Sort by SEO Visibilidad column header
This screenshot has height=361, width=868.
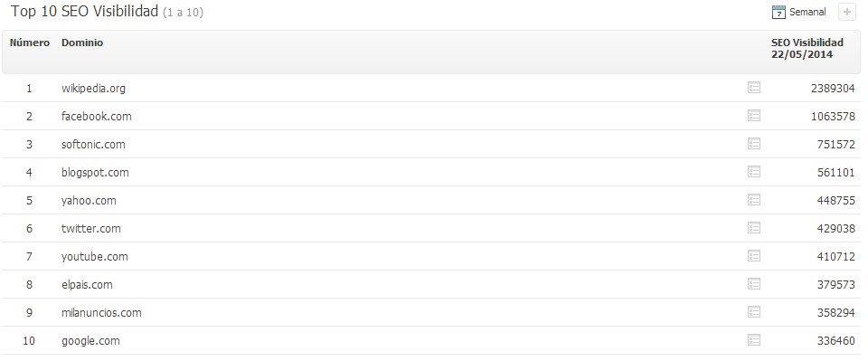[807, 49]
